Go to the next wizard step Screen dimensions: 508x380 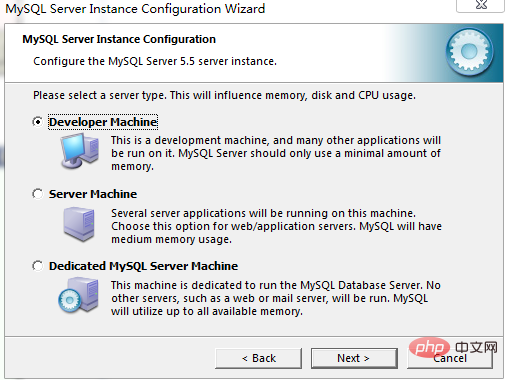tap(354, 358)
